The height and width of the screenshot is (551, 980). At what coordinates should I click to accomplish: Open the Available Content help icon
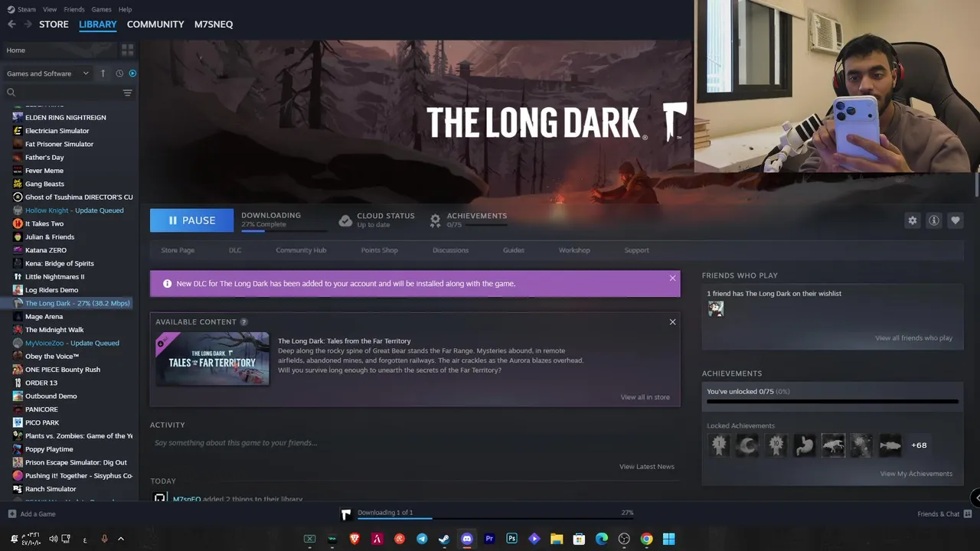coord(243,322)
